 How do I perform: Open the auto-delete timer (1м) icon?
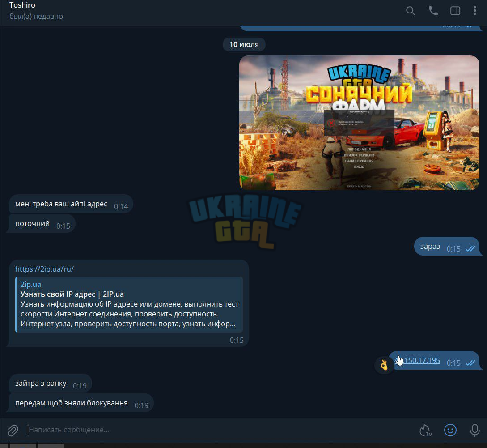[425, 430]
